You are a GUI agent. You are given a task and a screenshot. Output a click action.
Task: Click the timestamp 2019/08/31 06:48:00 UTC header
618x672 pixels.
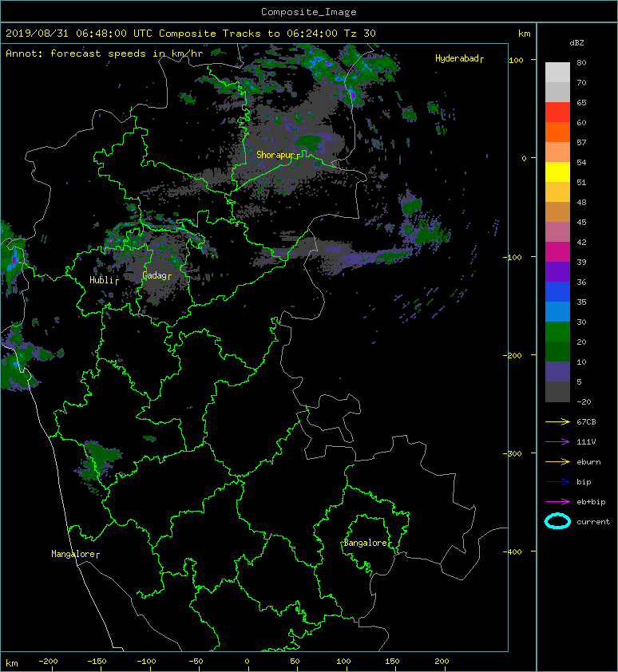tap(79, 34)
